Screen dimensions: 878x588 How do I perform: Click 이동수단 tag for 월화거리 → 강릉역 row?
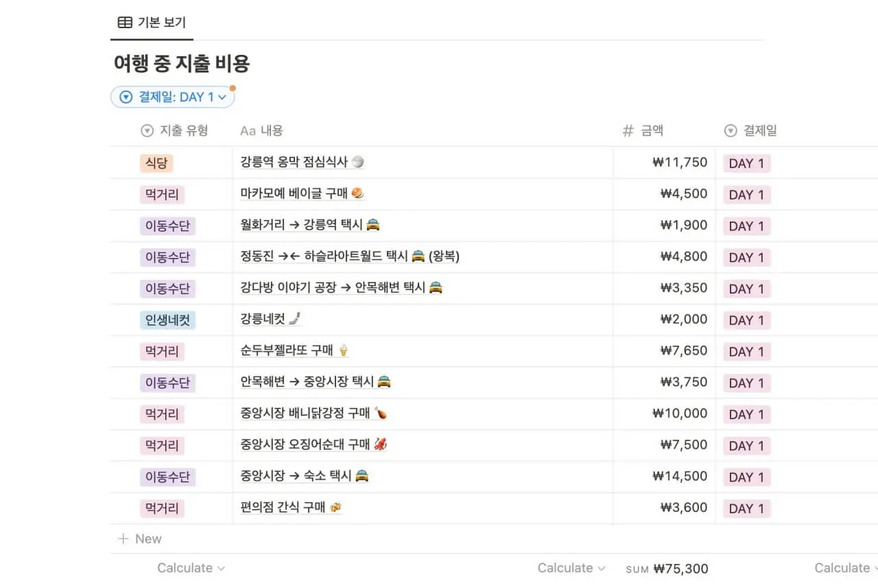167,226
